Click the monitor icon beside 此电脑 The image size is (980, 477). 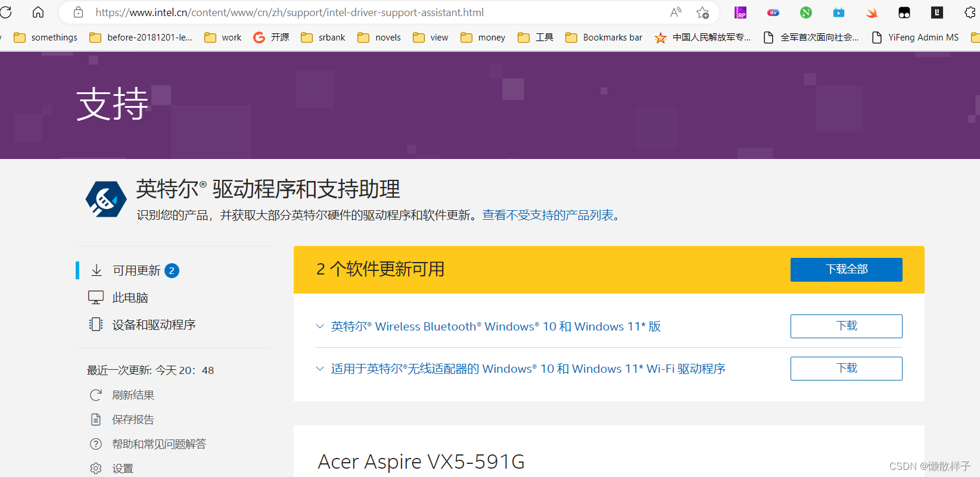click(x=96, y=297)
